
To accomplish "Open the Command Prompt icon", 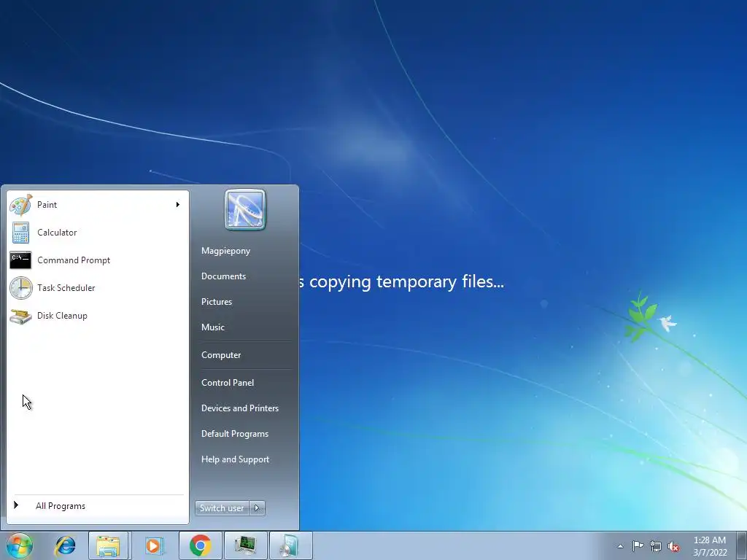I will [20, 260].
